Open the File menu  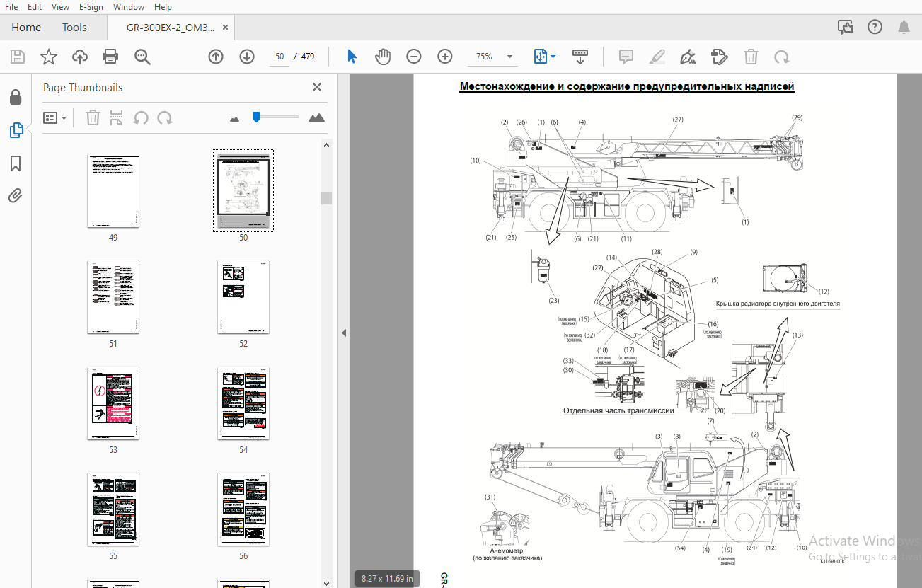[x=11, y=7]
